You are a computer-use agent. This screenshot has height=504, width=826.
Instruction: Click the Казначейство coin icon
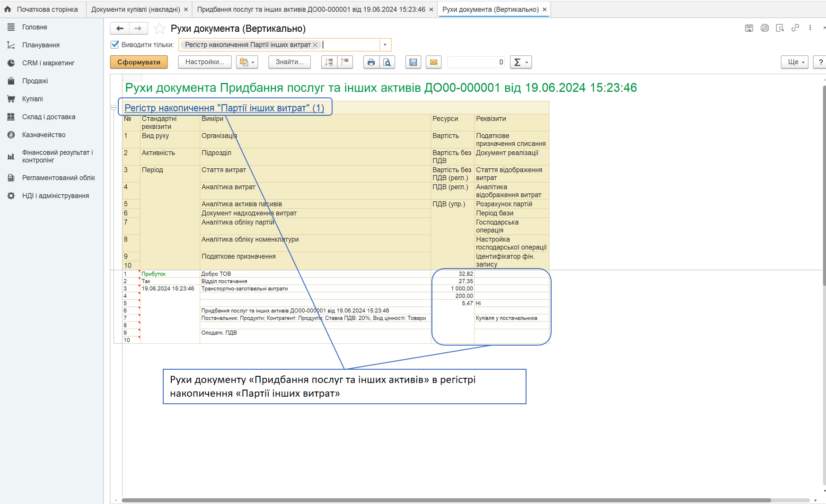tap(11, 135)
